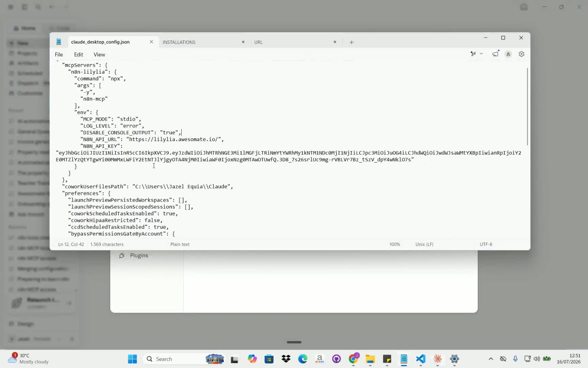Screen dimensions: 588x368
Task: Click the "n8n-mcp" argument line
Action: point(94,99)
